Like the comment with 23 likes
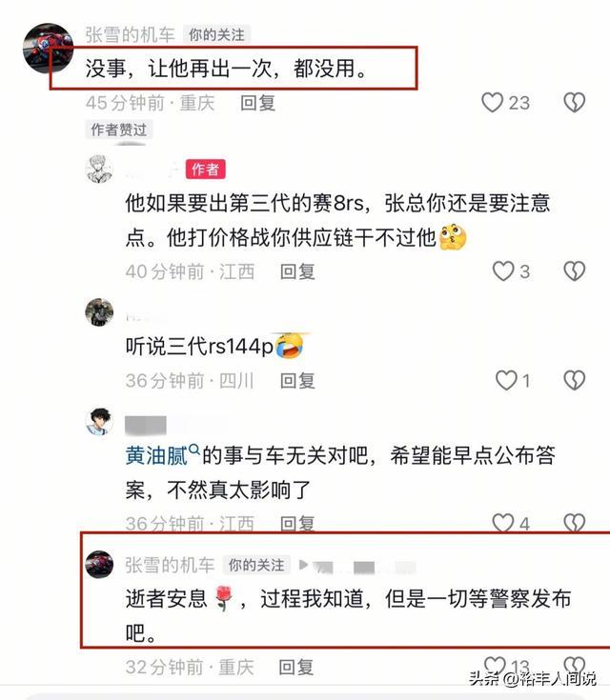 [492, 102]
